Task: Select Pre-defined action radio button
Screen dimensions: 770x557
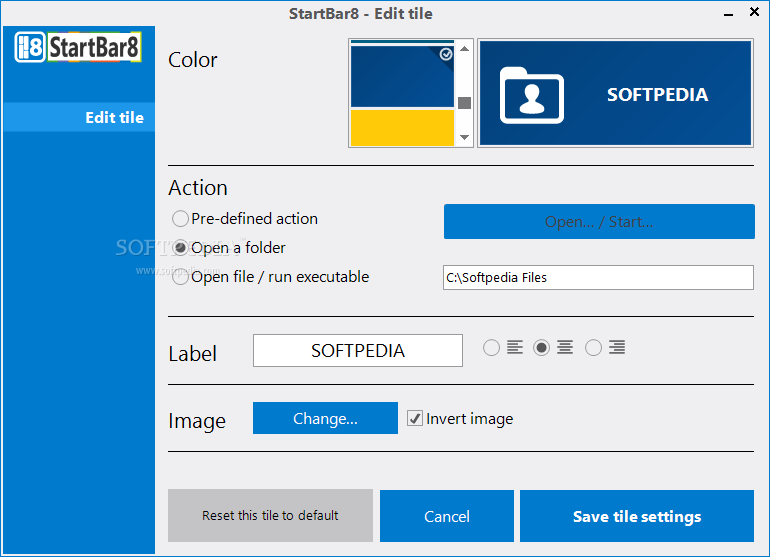Action: (x=180, y=219)
